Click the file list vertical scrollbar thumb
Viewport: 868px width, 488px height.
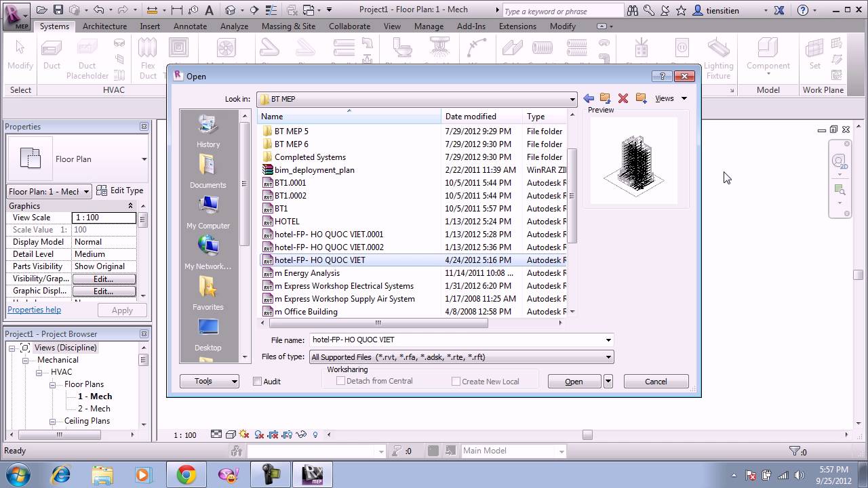coord(572,196)
